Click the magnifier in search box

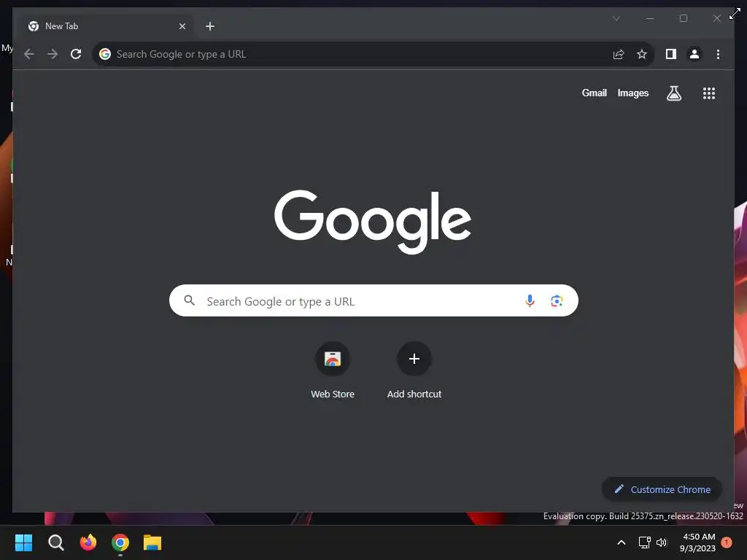[x=189, y=300]
